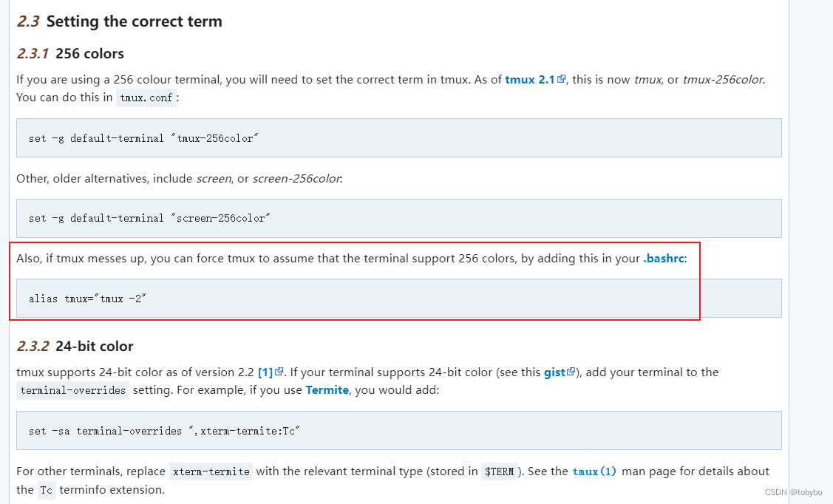Click the inline tmux.conf code snippet

tap(146, 98)
